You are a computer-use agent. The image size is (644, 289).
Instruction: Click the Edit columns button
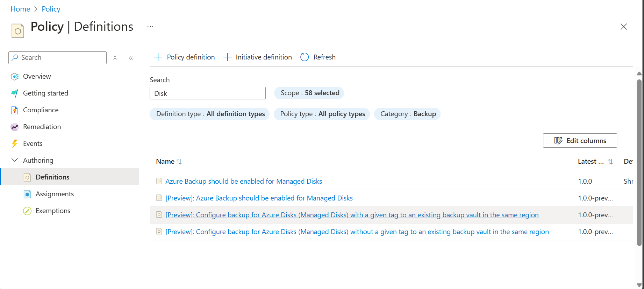coord(580,141)
